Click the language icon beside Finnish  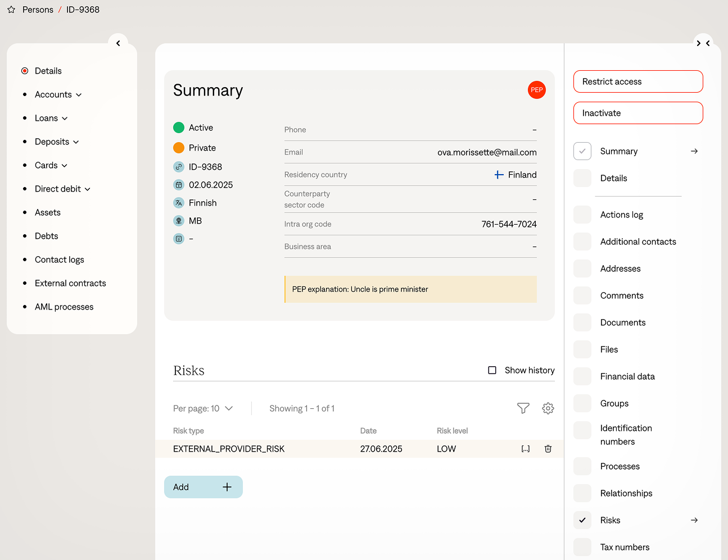[179, 203]
